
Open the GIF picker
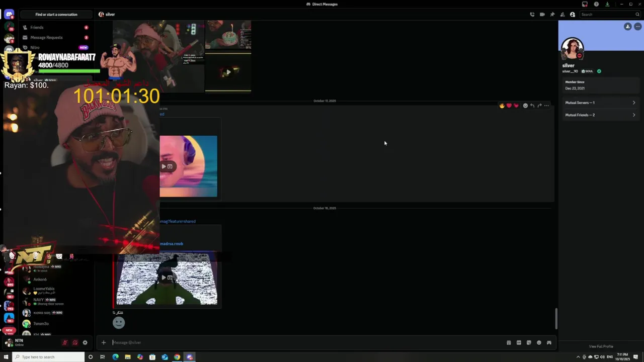(519, 342)
